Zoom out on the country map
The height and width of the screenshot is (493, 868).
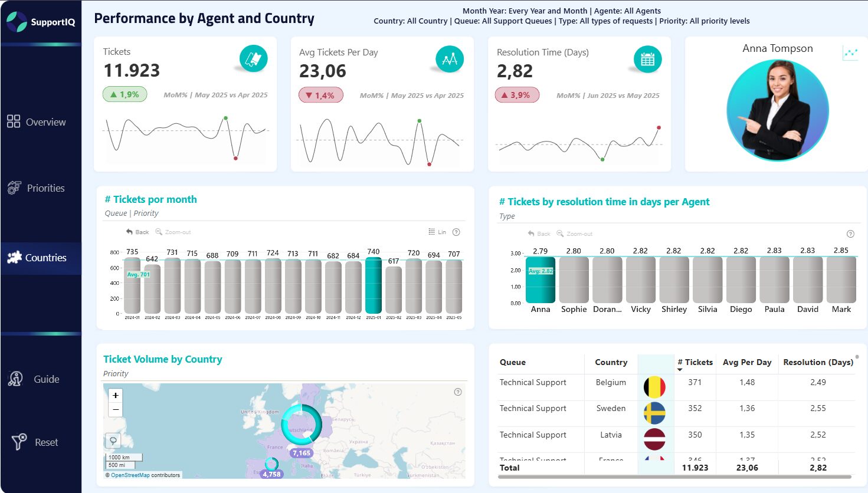point(116,409)
